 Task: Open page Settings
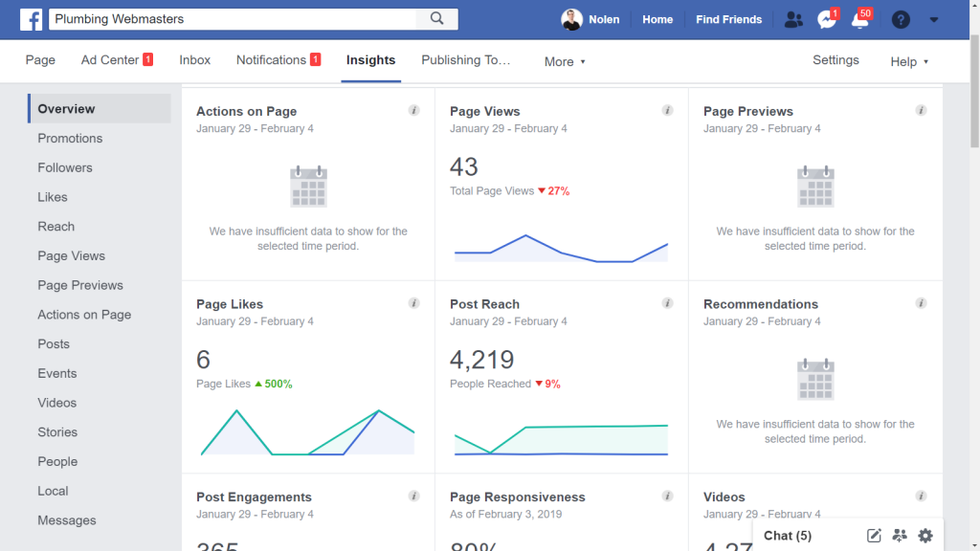tap(835, 60)
